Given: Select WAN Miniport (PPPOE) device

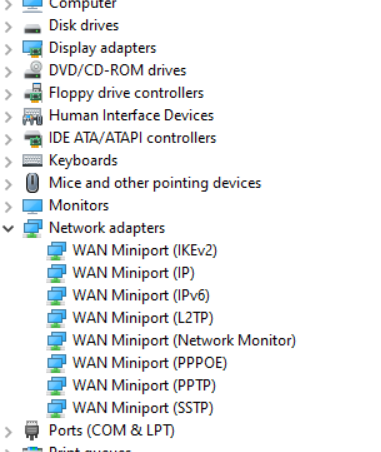Looking at the screenshot, I should coord(150,363).
